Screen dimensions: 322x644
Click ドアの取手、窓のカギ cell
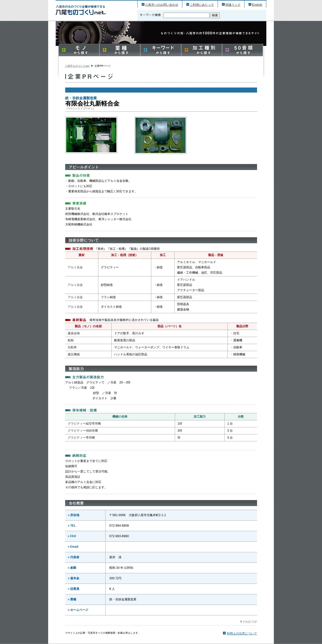(170, 333)
